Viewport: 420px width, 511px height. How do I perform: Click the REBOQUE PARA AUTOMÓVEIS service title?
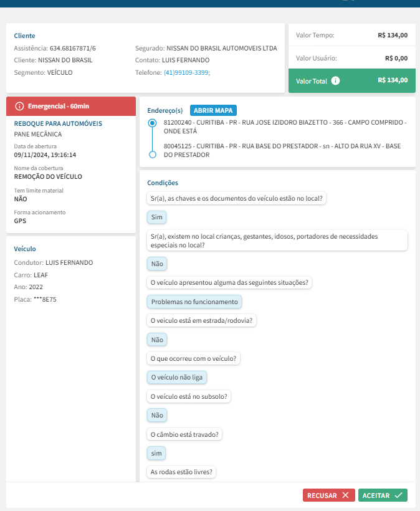(58, 123)
